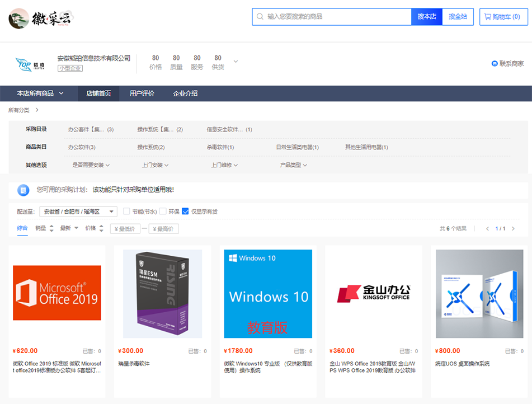Click the blue procurement plan icon

23,190
